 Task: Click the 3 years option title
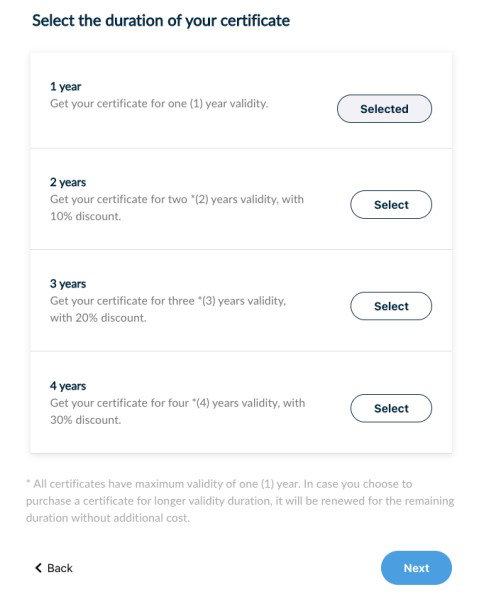(68, 284)
